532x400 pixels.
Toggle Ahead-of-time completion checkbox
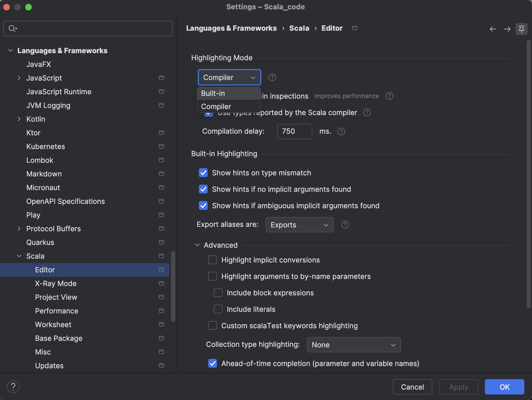[213, 363]
